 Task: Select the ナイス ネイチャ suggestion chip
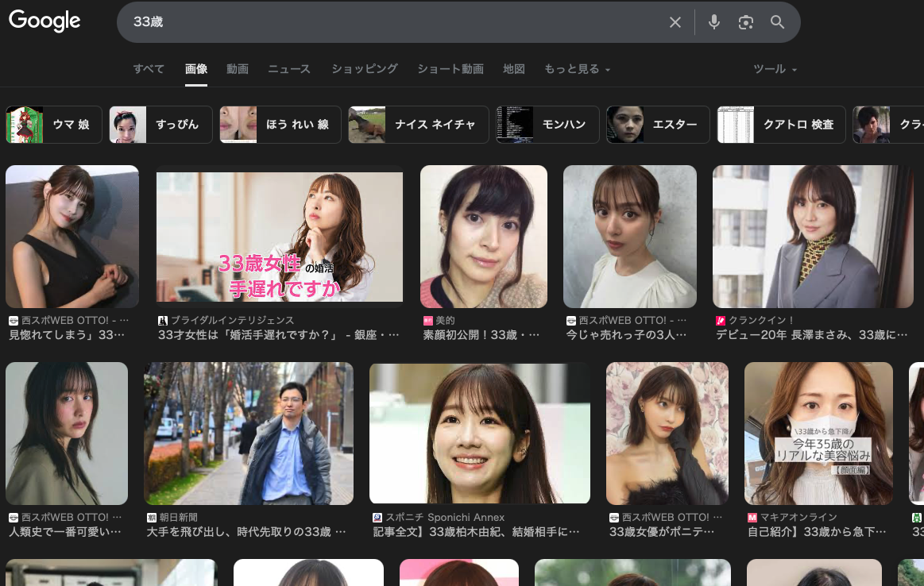click(x=419, y=125)
